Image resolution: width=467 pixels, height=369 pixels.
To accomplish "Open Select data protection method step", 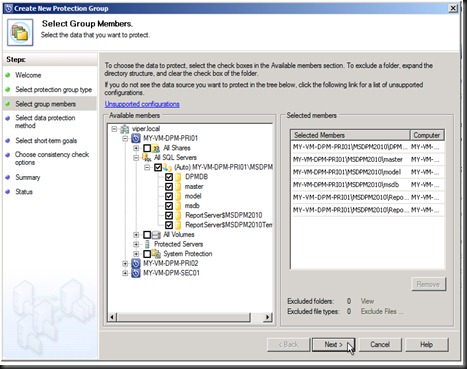I will point(45,122).
